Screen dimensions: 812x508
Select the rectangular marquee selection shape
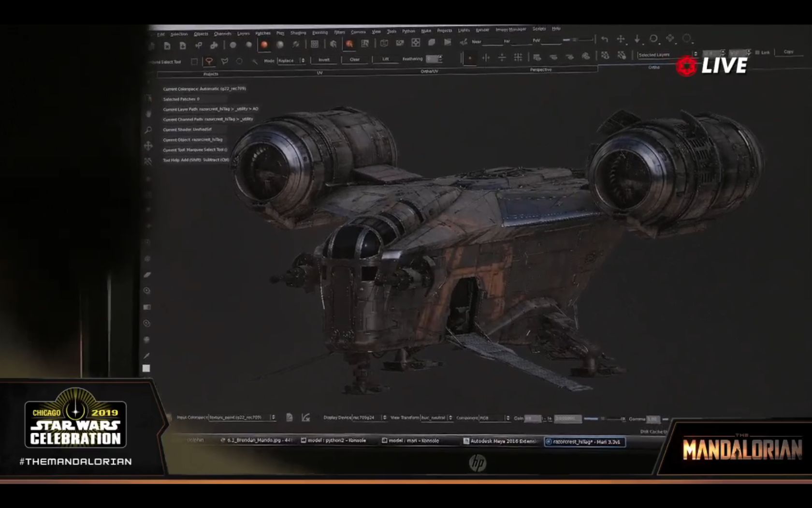click(194, 61)
